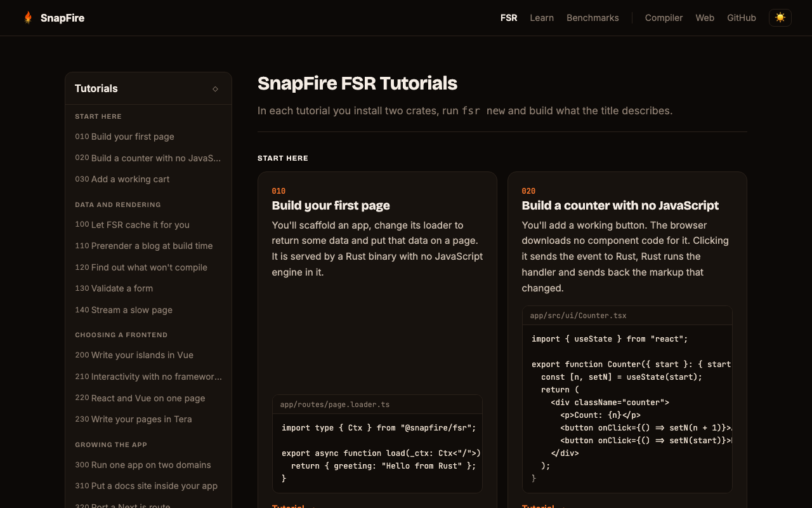
Task: Click the page.loader.ts code block
Action: 377,453
